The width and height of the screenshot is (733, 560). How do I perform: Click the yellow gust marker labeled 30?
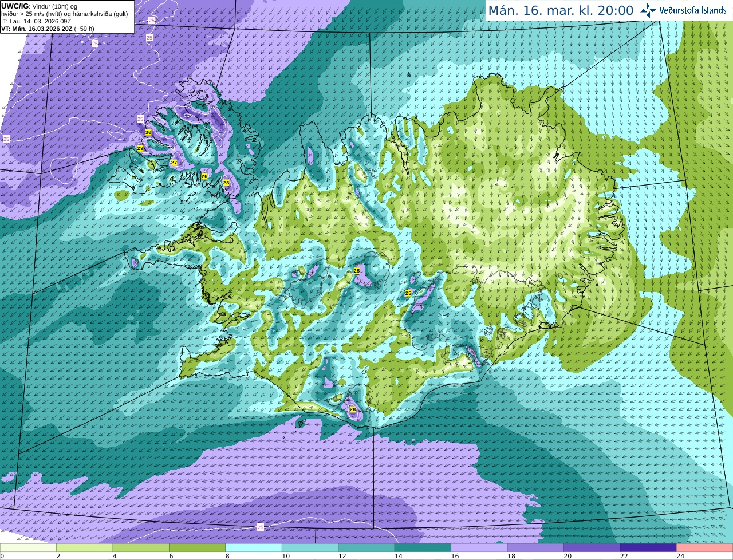coord(148,132)
